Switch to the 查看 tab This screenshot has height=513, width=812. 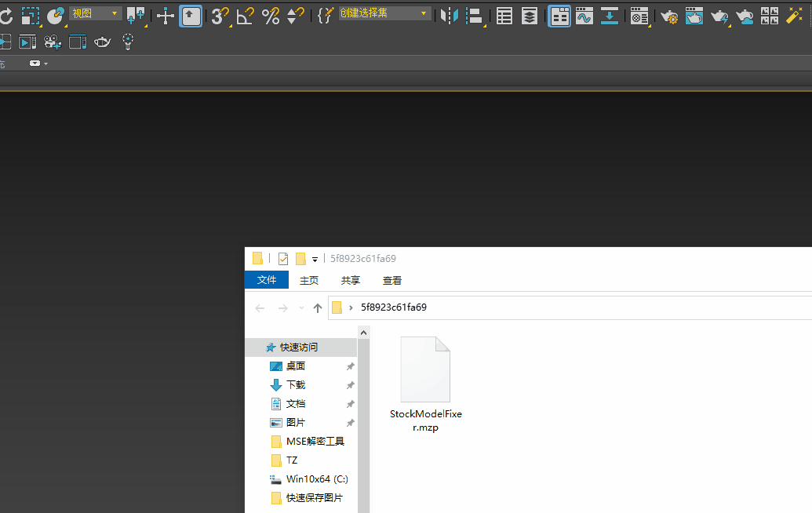pos(392,280)
